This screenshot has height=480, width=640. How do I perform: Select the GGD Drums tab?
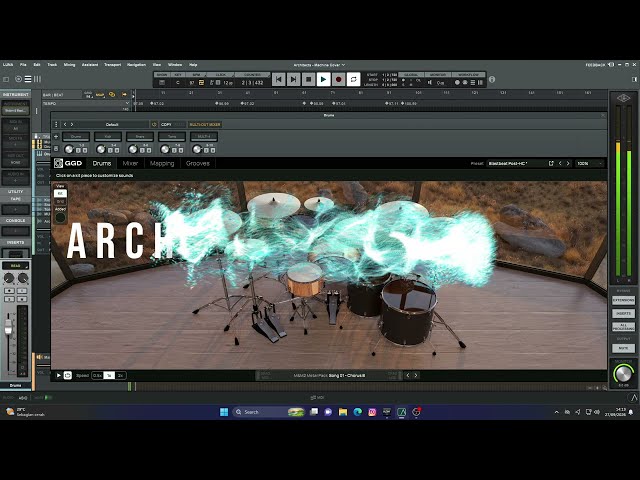(102, 163)
